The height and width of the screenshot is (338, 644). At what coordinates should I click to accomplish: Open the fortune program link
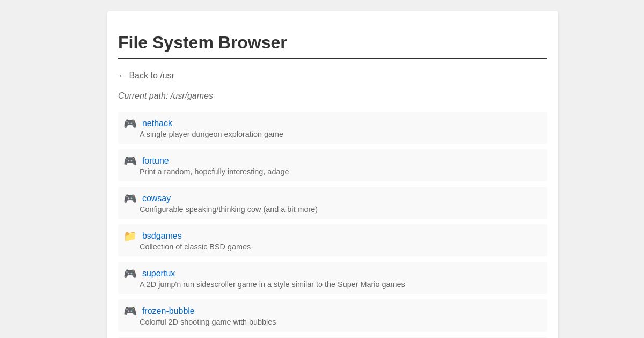tap(155, 161)
